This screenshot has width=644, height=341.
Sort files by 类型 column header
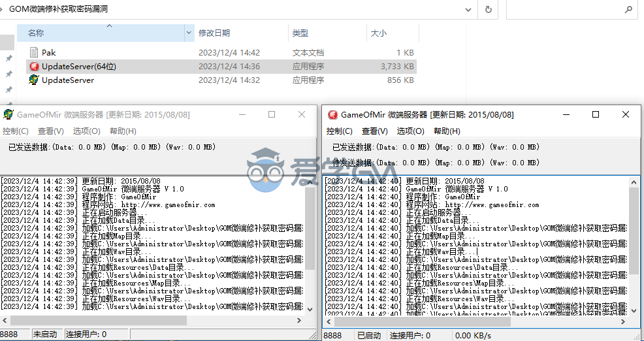point(327,33)
